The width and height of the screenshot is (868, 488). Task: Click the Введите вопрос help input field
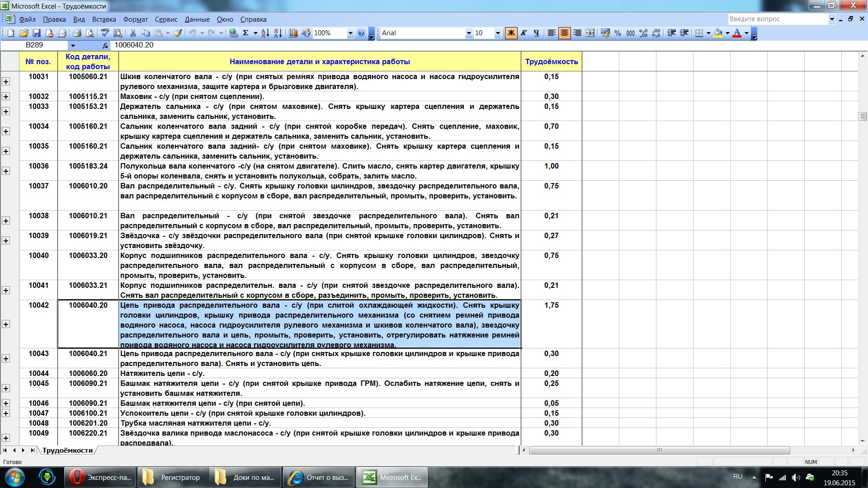click(x=778, y=19)
